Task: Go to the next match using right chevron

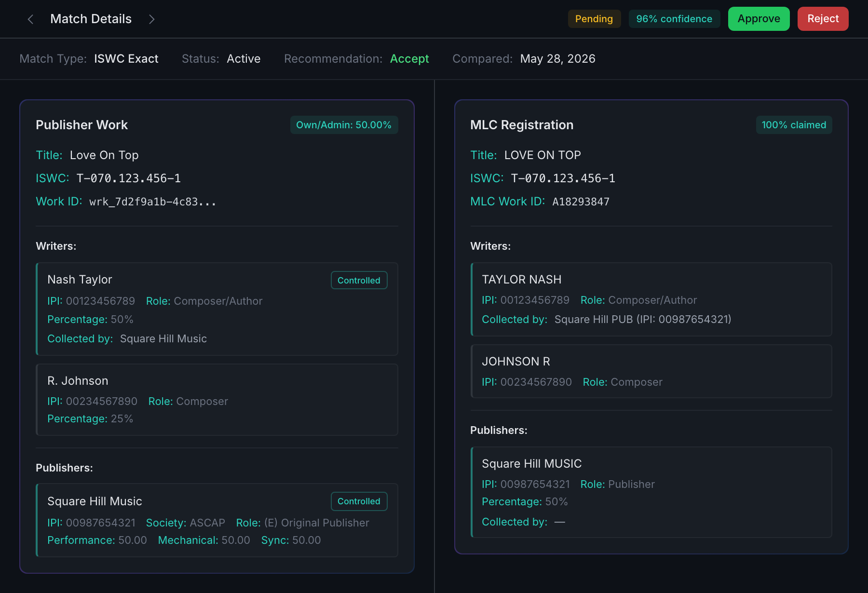Action: pyautogui.click(x=151, y=19)
